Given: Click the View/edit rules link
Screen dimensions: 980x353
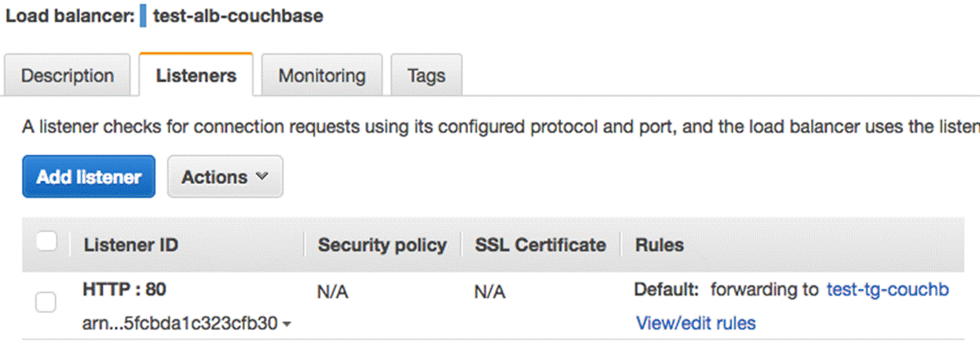Looking at the screenshot, I should point(696,323).
